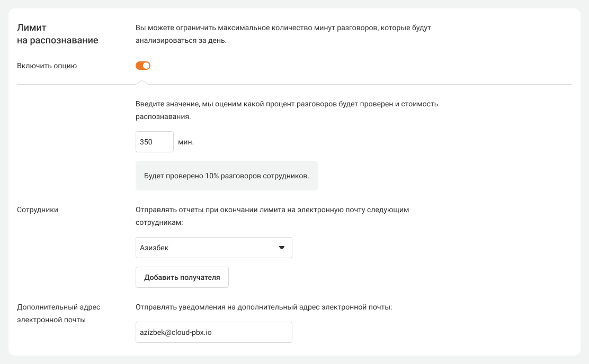589x364 pixels.
Task: Click the "Введите значение" instruction text
Action: (x=287, y=104)
